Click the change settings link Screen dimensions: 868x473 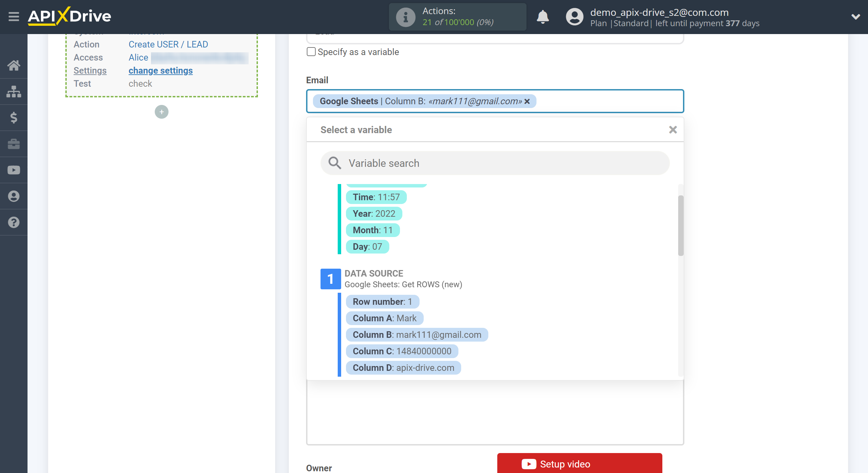pyautogui.click(x=161, y=71)
